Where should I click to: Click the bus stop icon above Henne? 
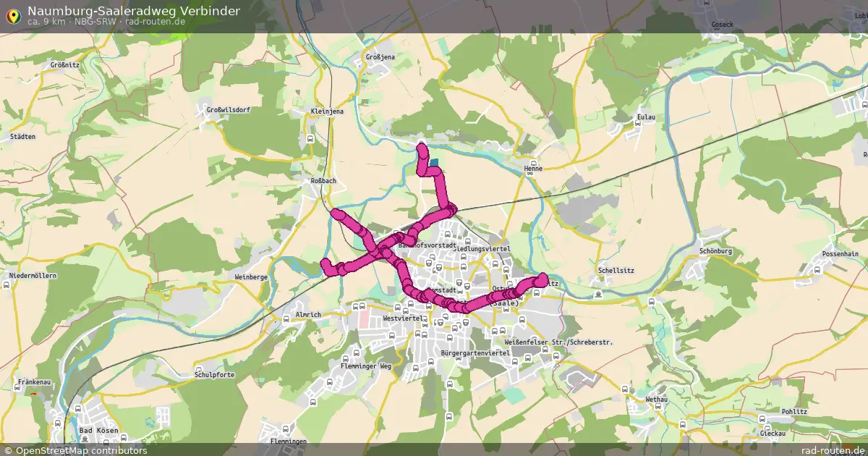[533, 163]
